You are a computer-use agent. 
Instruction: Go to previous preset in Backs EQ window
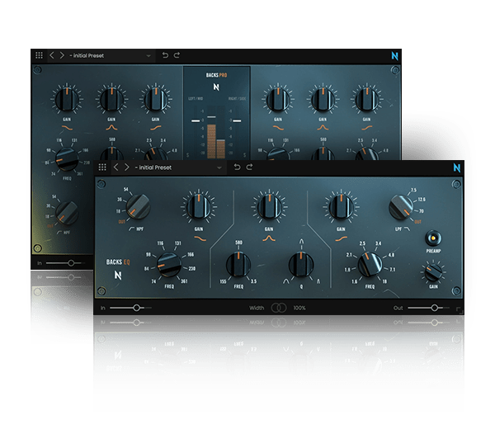point(115,167)
